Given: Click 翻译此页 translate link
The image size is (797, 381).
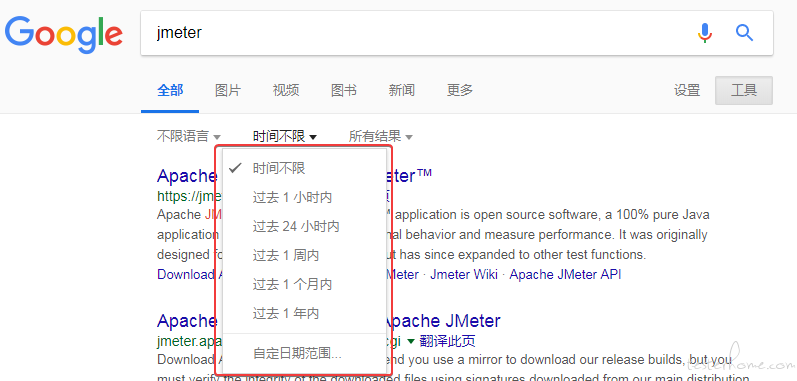Looking at the screenshot, I should pos(447,340).
